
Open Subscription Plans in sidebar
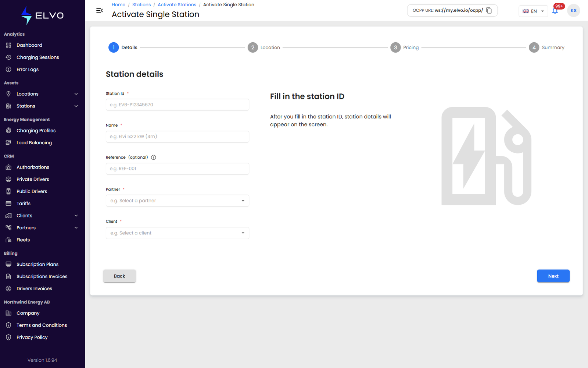click(42, 264)
